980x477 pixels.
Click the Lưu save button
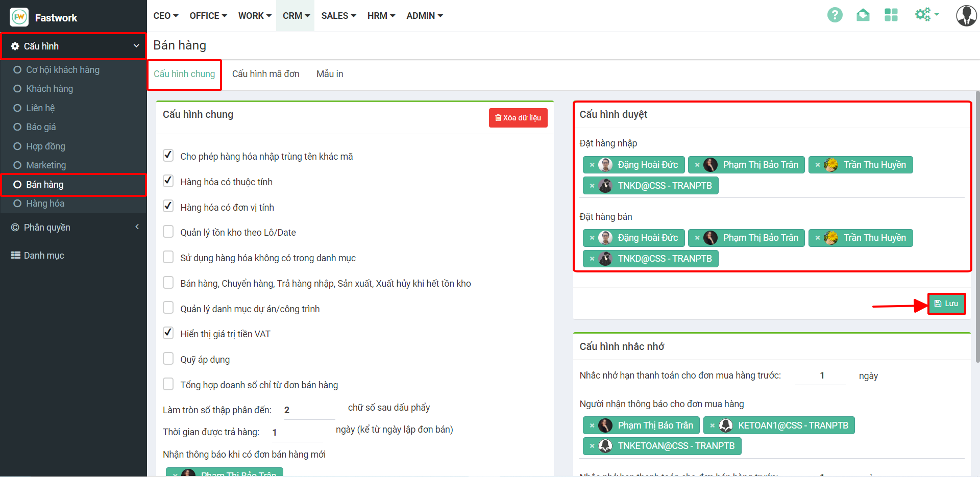946,304
